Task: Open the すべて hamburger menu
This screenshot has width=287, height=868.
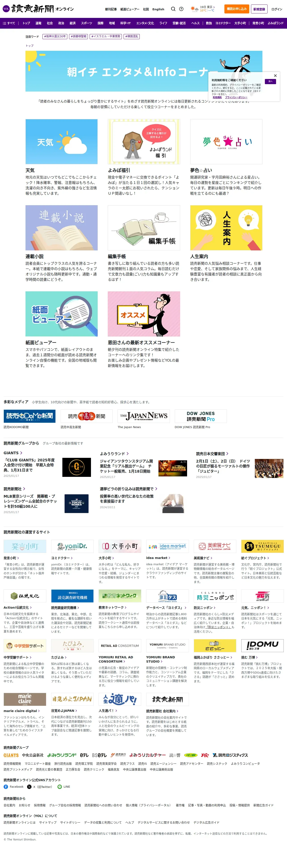Action: click(9, 23)
